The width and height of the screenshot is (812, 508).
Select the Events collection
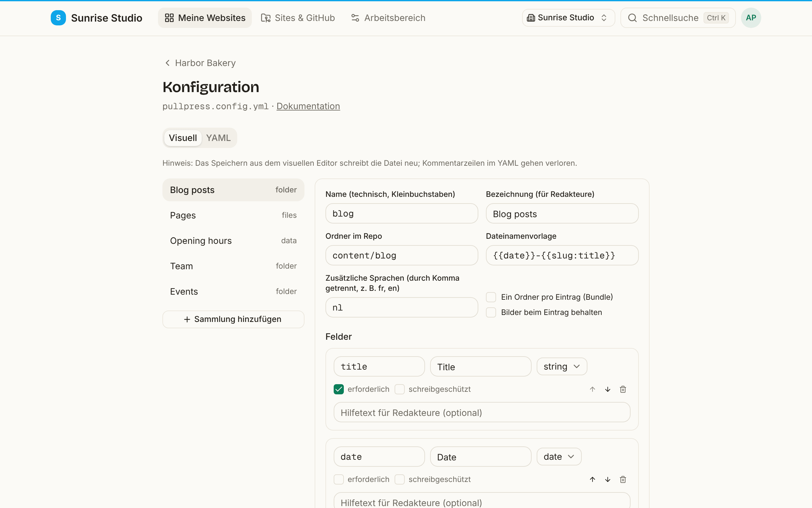pyautogui.click(x=233, y=292)
